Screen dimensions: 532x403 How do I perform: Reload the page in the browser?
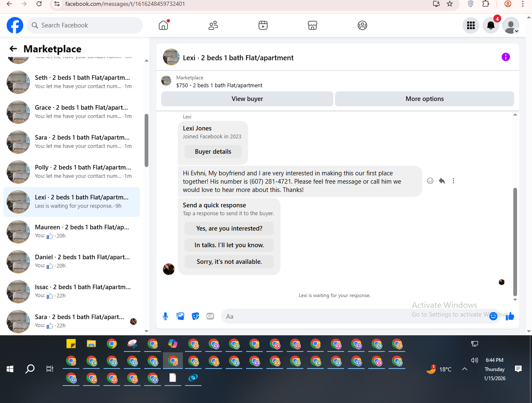click(x=39, y=4)
